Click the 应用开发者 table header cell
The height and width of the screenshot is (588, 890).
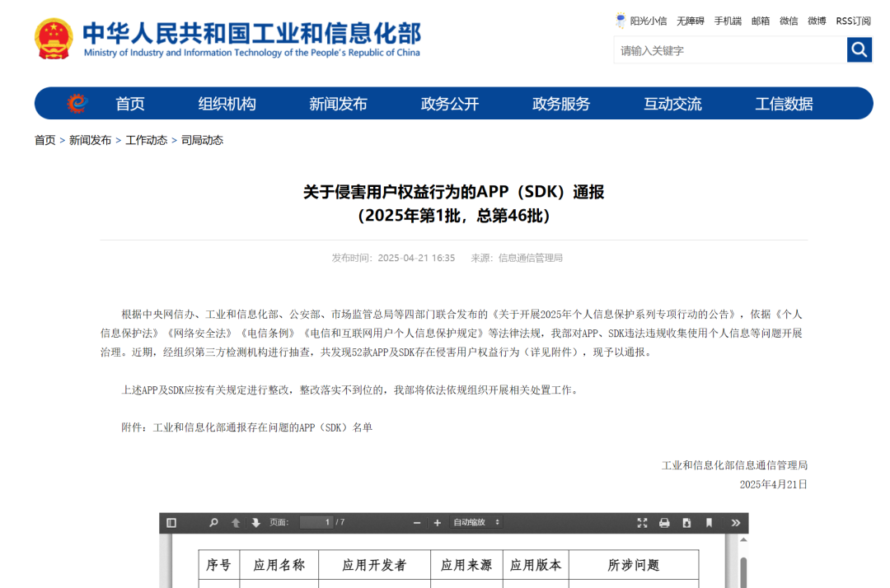(x=375, y=565)
